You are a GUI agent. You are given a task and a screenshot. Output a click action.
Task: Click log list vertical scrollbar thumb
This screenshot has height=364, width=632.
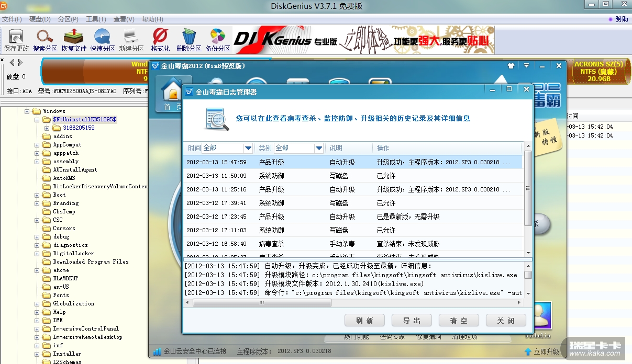528,187
